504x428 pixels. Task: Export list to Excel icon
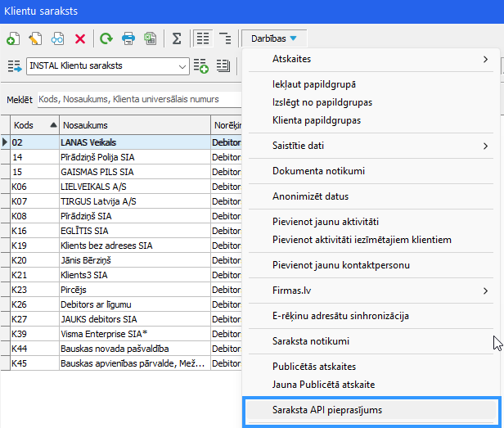click(150, 38)
